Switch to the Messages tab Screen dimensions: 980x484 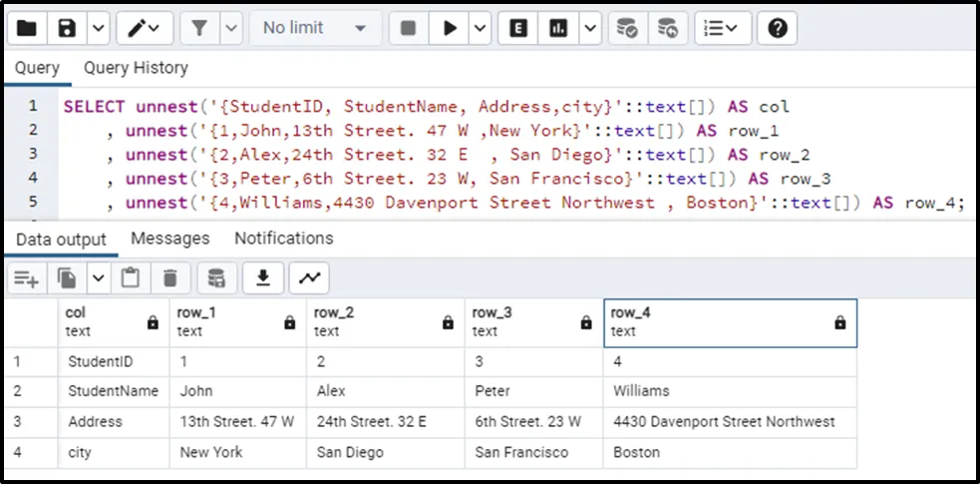(170, 239)
